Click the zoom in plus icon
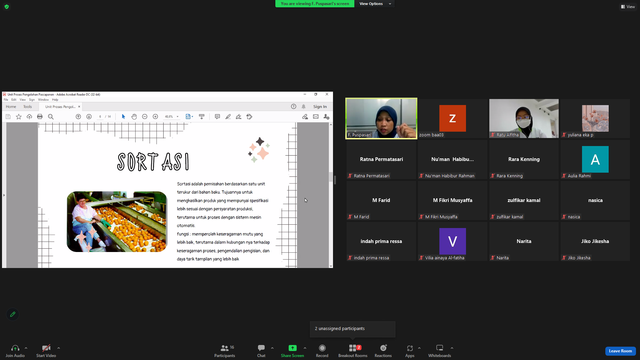The width and height of the screenshot is (640, 360). pyautogui.click(x=156, y=117)
